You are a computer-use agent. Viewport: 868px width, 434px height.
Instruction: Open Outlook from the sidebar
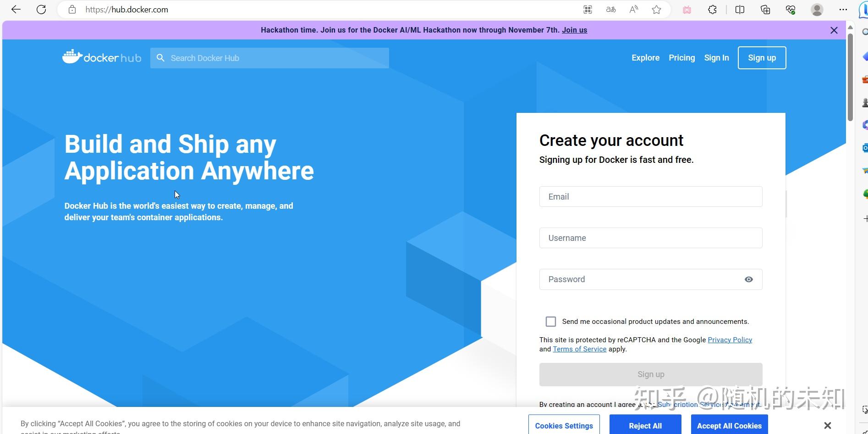point(864,148)
